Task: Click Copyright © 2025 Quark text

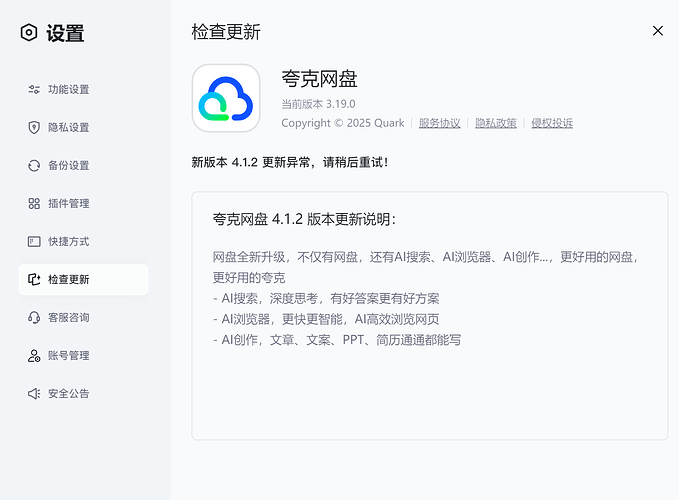Action: (343, 123)
